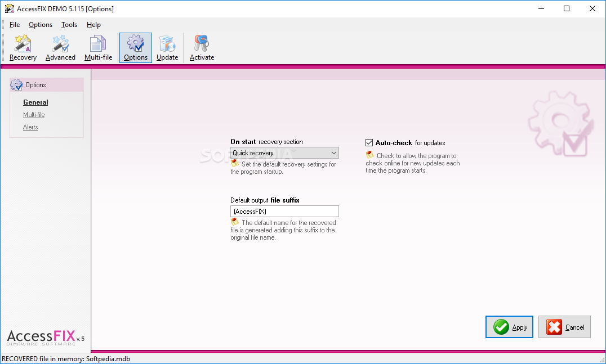The height and width of the screenshot is (364, 606).
Task: Click the AccessFIX v.5 logo
Action: [x=46, y=338]
